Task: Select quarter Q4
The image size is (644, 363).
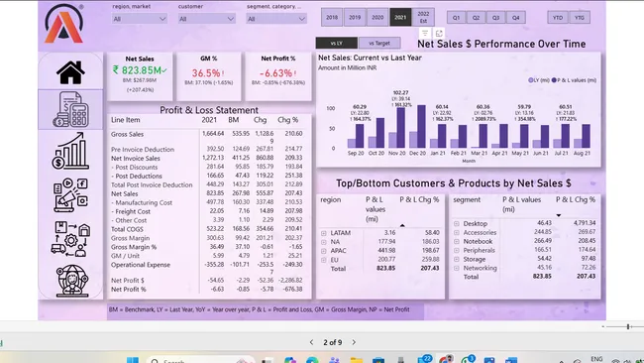Action: (x=516, y=18)
